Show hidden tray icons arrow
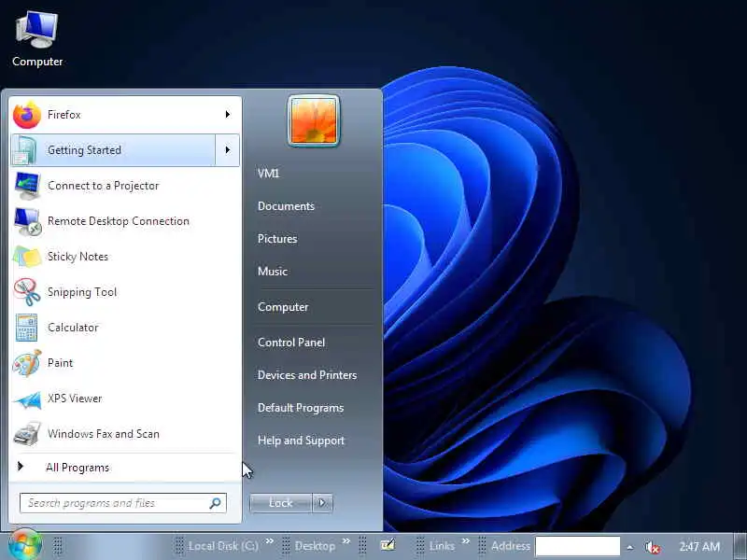This screenshot has width=747, height=560. click(x=629, y=547)
